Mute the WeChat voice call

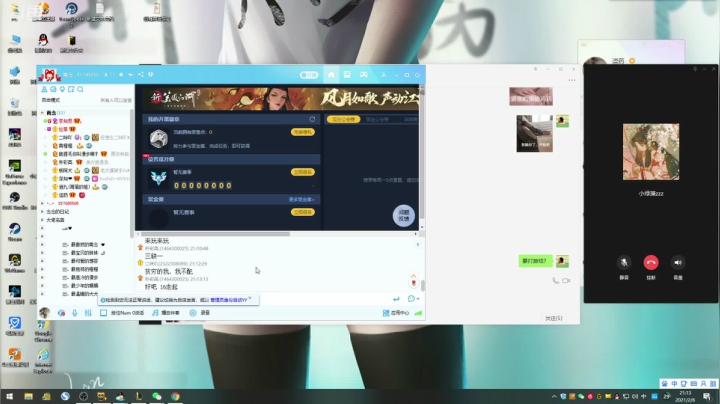(x=624, y=263)
